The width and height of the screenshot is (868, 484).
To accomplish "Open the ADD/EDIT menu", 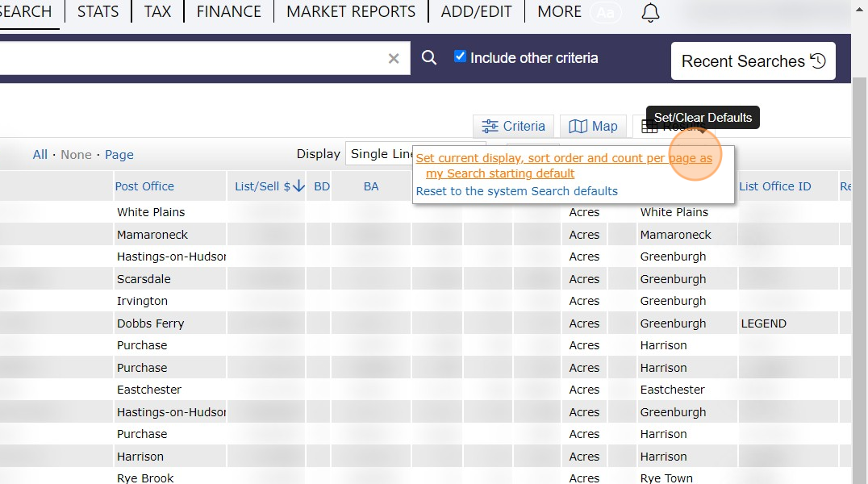I will (x=476, y=11).
